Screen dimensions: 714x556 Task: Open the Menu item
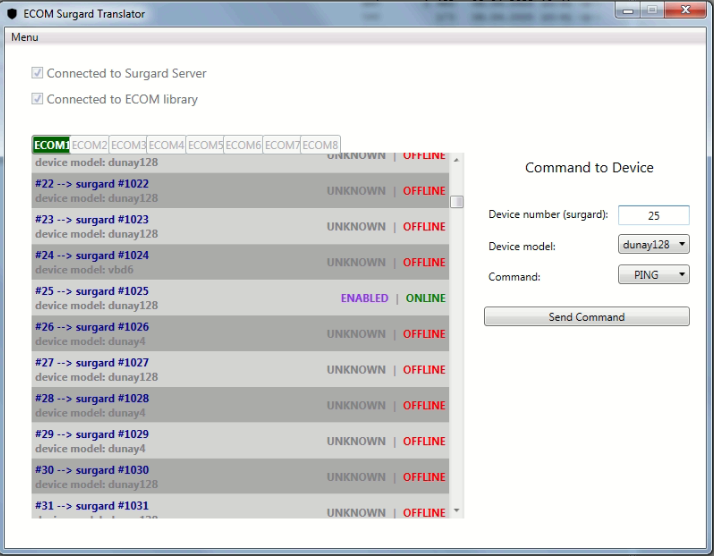25,37
